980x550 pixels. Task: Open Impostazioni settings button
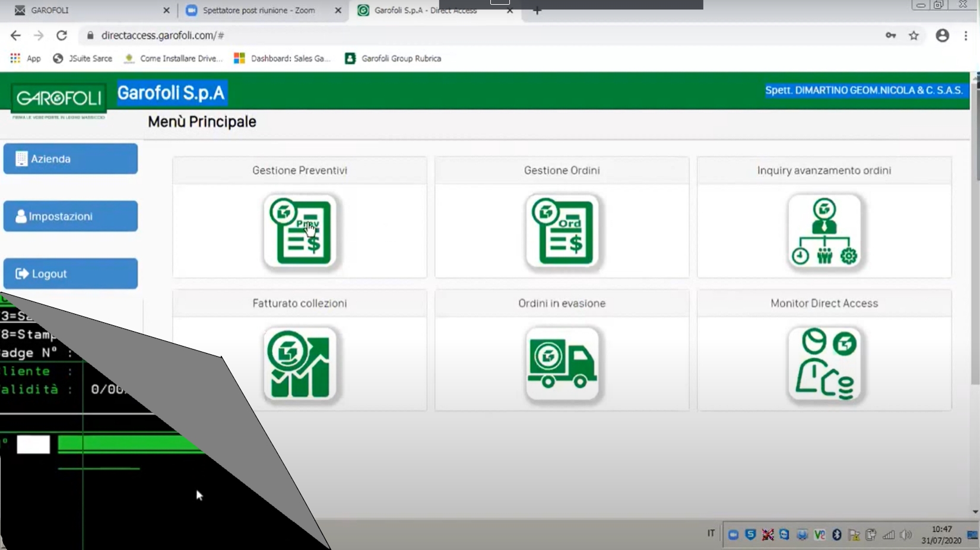pos(71,216)
